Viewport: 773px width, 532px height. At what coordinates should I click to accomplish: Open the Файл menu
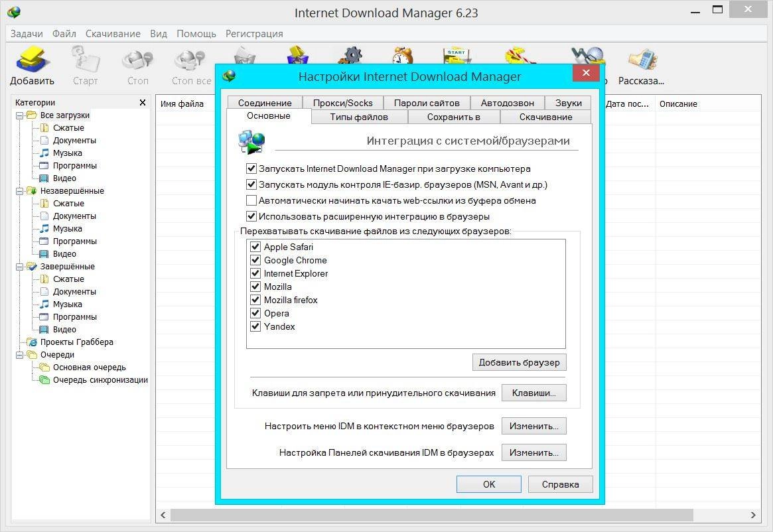coord(64,34)
